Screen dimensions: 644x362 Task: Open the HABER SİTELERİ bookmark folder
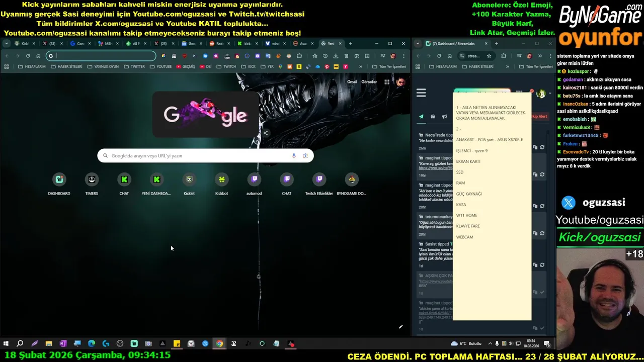click(x=66, y=66)
